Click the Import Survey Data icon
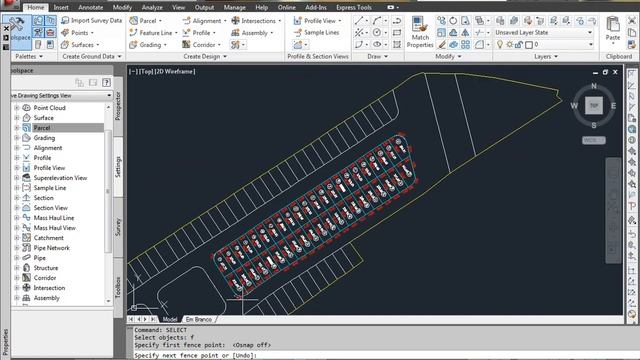The image size is (640, 360). coord(65,20)
